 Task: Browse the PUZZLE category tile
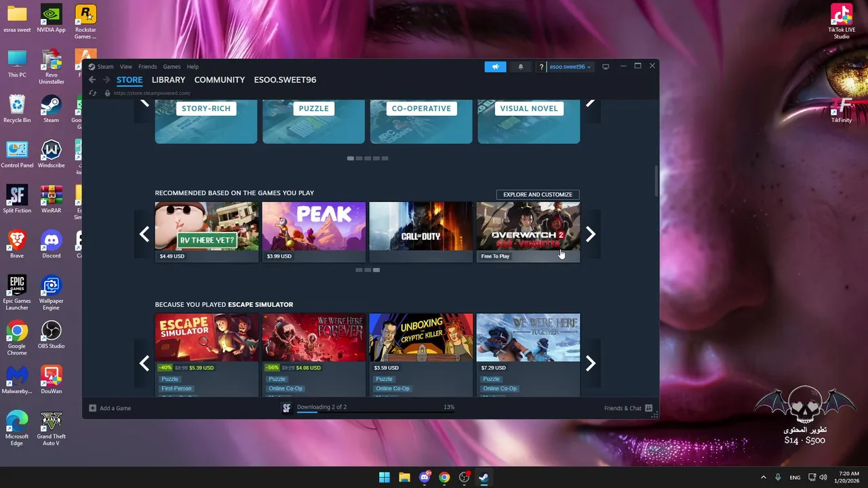coord(313,121)
